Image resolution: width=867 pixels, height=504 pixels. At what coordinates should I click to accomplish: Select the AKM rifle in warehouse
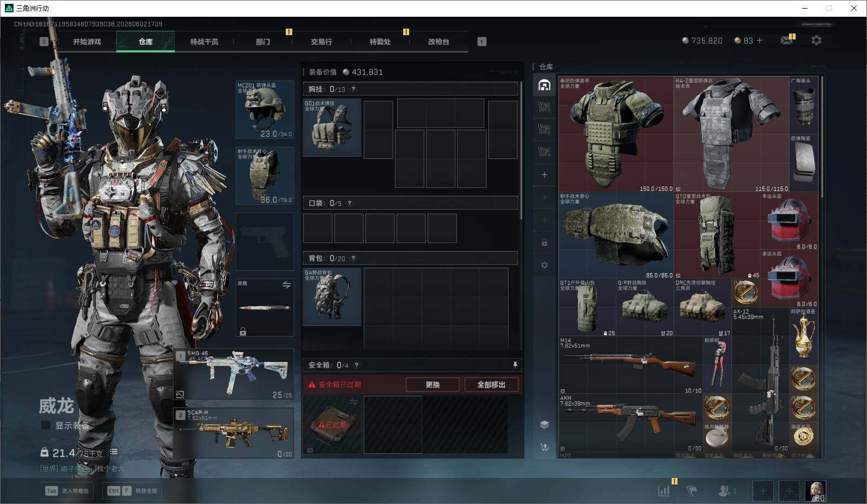(x=630, y=423)
